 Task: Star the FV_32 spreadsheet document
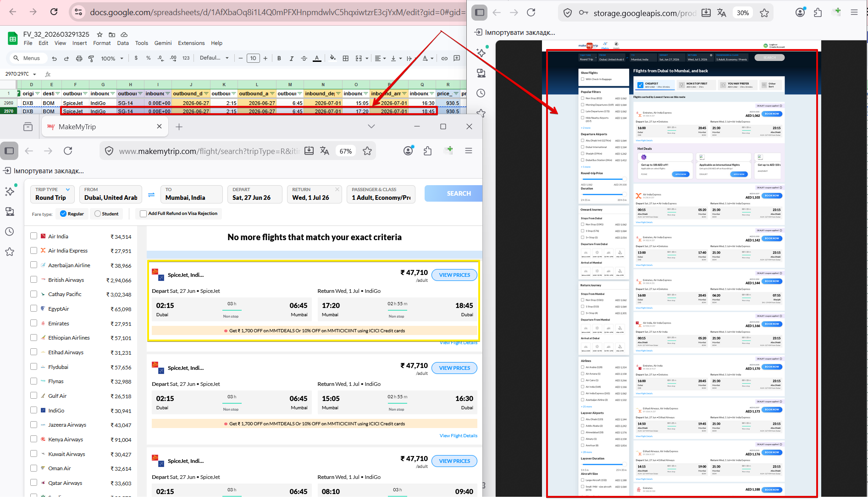(100, 34)
